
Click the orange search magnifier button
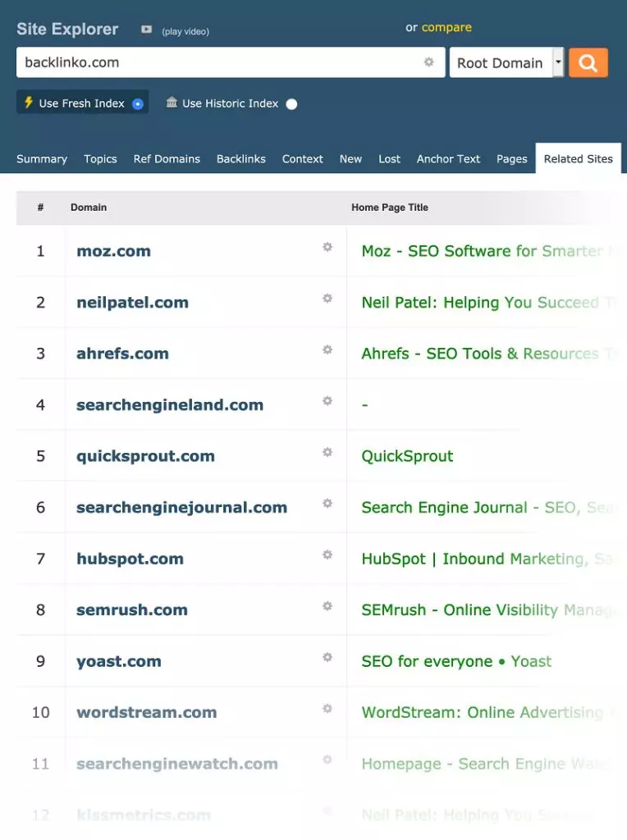(x=588, y=63)
